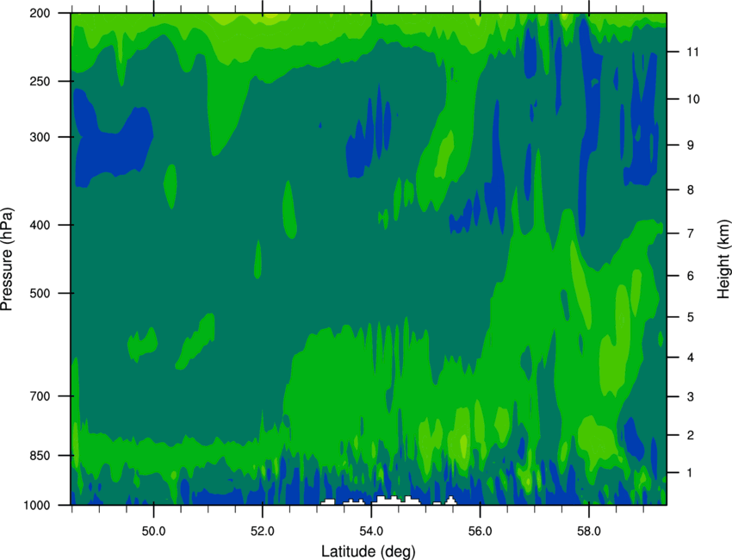732x560 pixels.
Task: Click the 6 km height label
Action: (691, 276)
